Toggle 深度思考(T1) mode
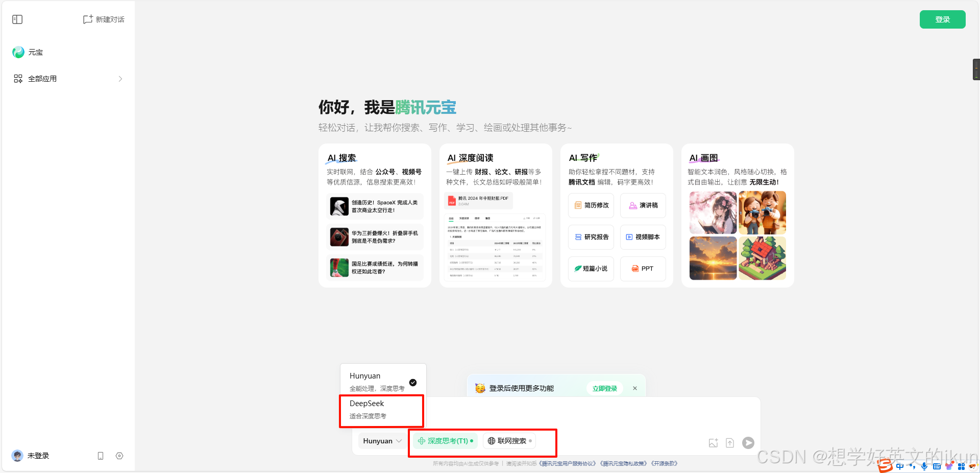980x473 pixels. [445, 441]
